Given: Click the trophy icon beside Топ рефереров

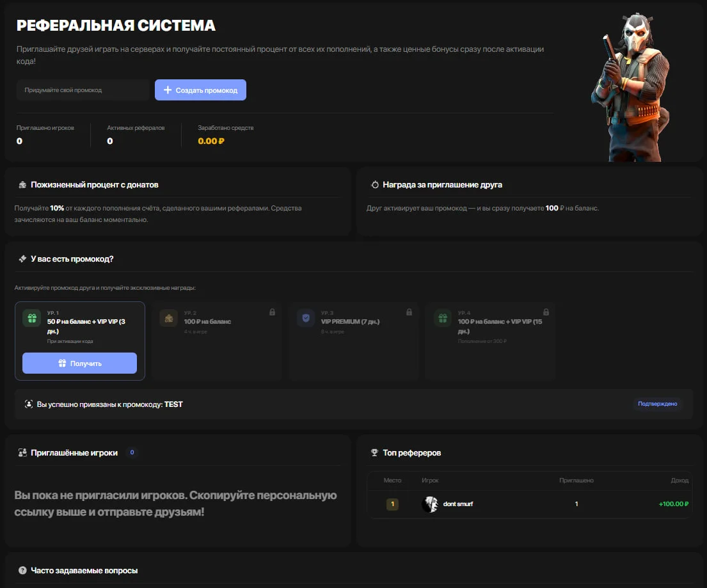Looking at the screenshot, I should [374, 453].
